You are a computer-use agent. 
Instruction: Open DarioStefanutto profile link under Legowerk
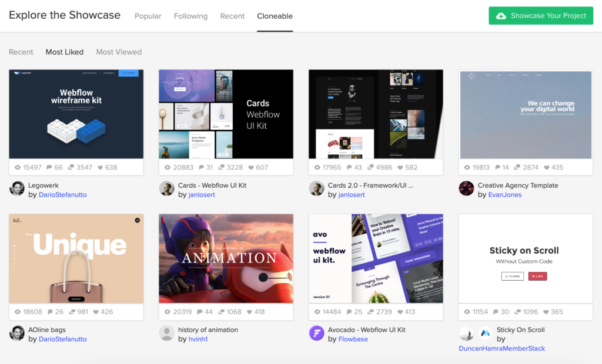pos(62,195)
